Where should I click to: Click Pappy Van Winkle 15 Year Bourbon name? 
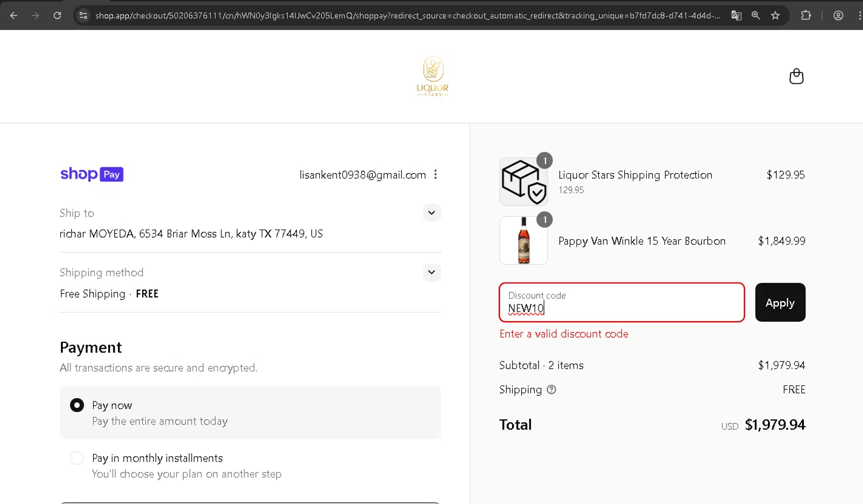642,241
